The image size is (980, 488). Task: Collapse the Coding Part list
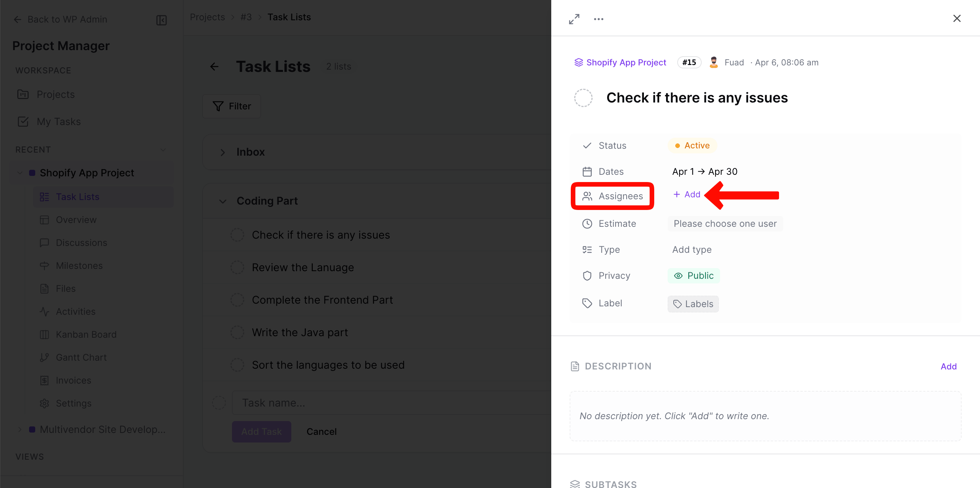[x=222, y=201]
